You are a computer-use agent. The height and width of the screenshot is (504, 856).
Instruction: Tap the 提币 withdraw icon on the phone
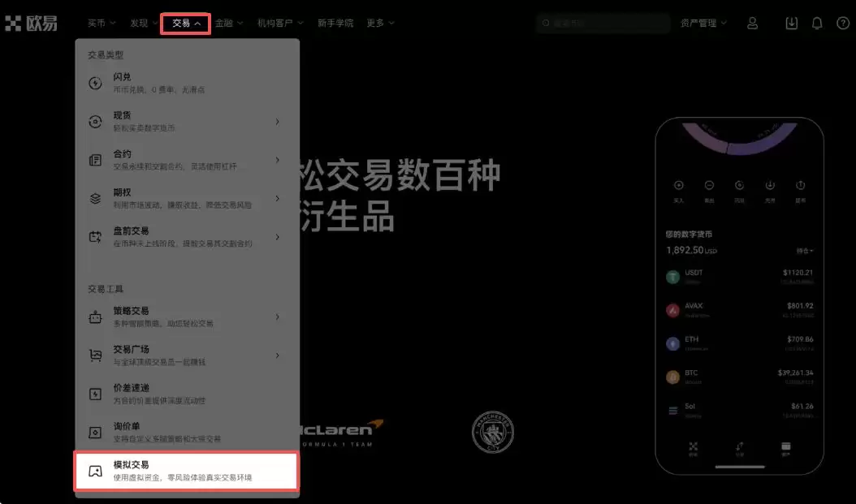click(x=800, y=184)
